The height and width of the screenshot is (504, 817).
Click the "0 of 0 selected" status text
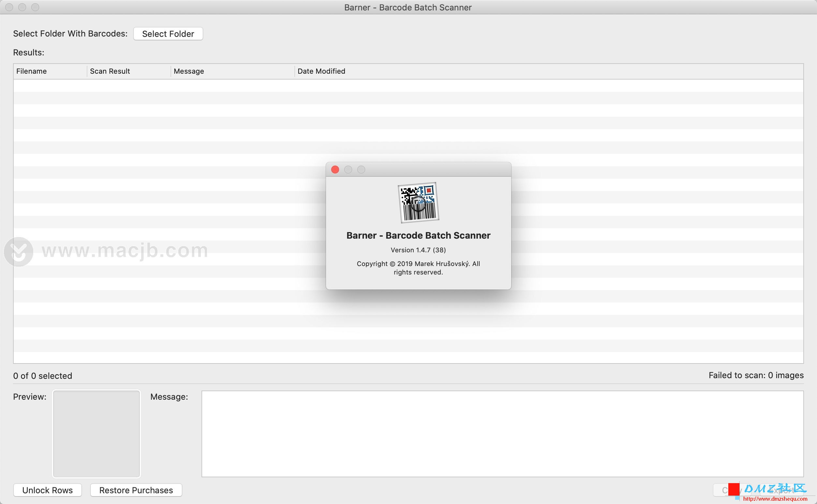click(x=43, y=376)
